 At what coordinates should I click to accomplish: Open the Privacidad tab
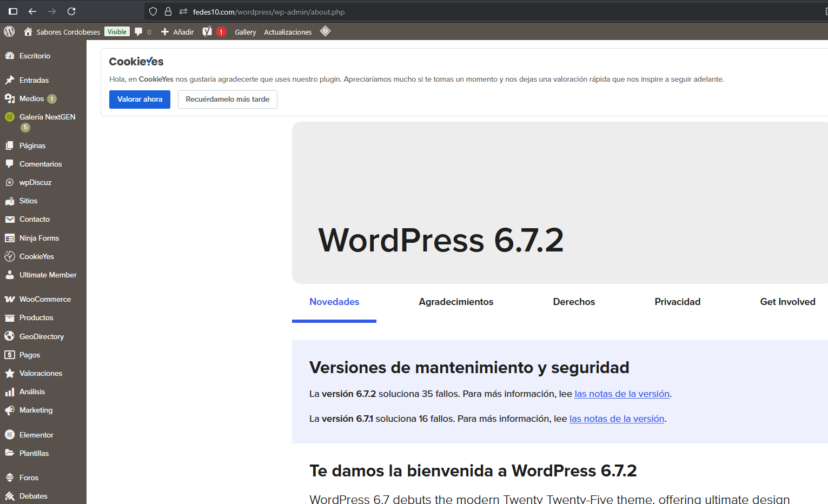click(x=677, y=302)
